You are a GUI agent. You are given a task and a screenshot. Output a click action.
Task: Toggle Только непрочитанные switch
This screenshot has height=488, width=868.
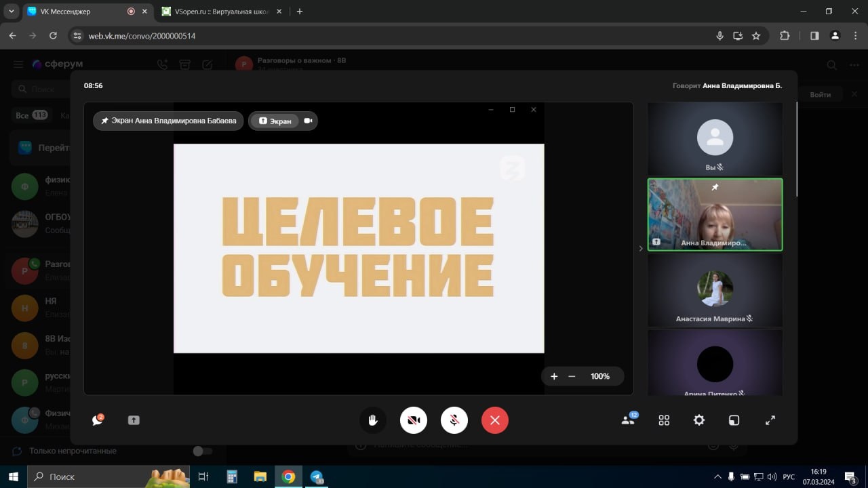pos(202,451)
